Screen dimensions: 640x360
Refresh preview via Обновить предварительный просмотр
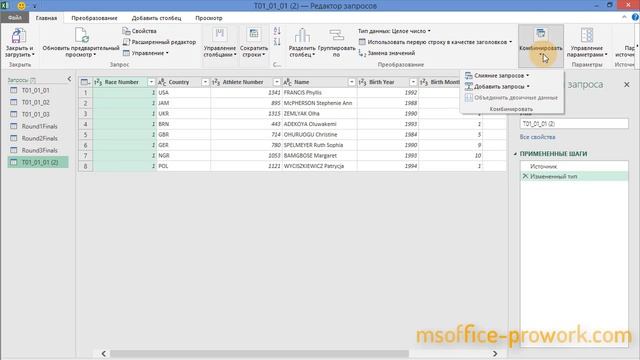81,42
